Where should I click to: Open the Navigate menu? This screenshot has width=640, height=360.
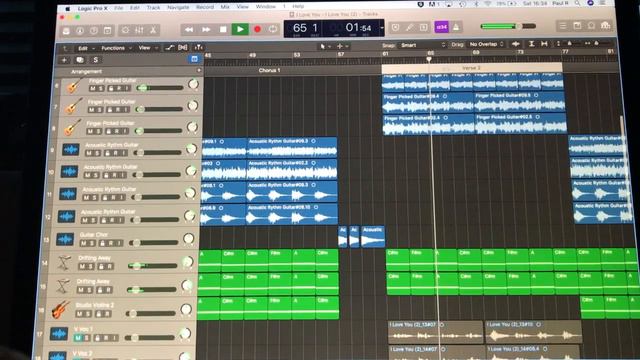178,7
